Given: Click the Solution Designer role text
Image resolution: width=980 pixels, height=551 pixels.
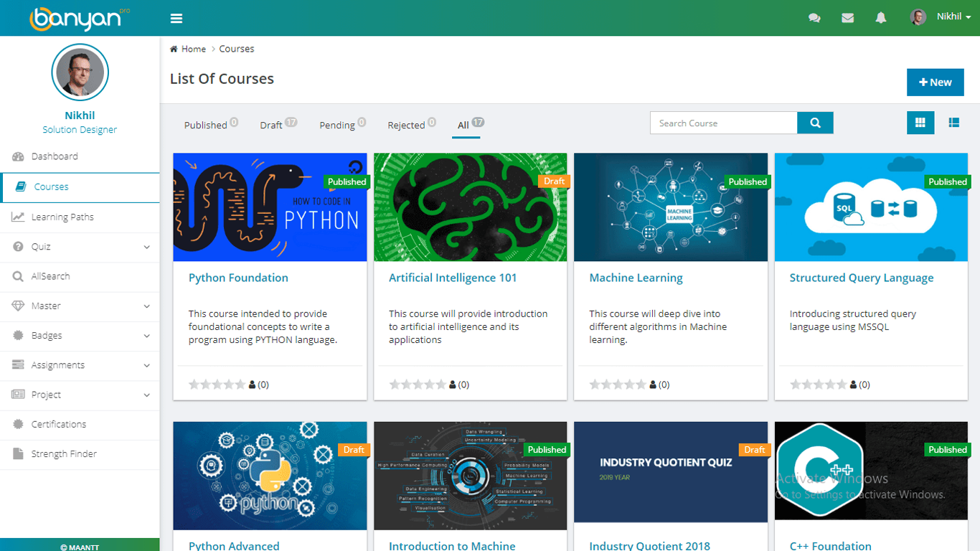Looking at the screenshot, I should tap(80, 130).
